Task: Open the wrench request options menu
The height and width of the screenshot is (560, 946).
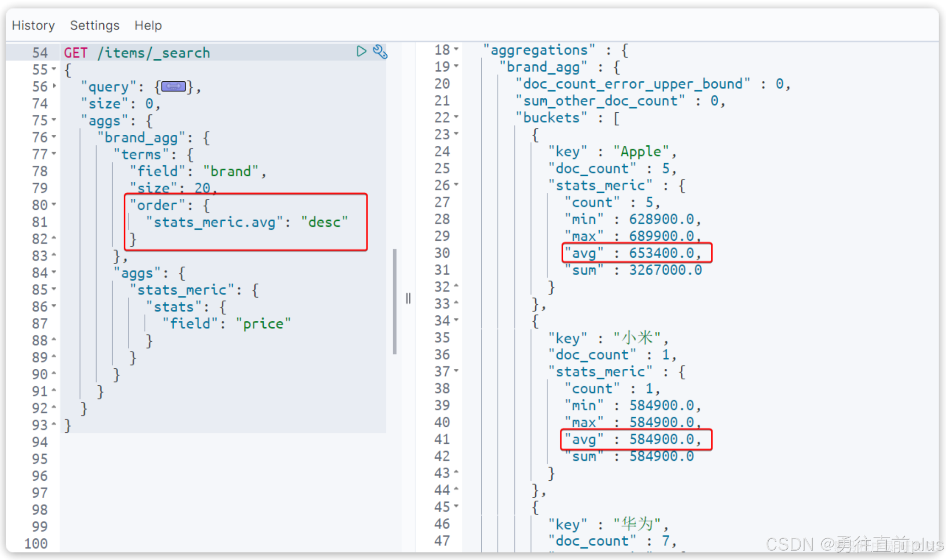Action: 380,52
